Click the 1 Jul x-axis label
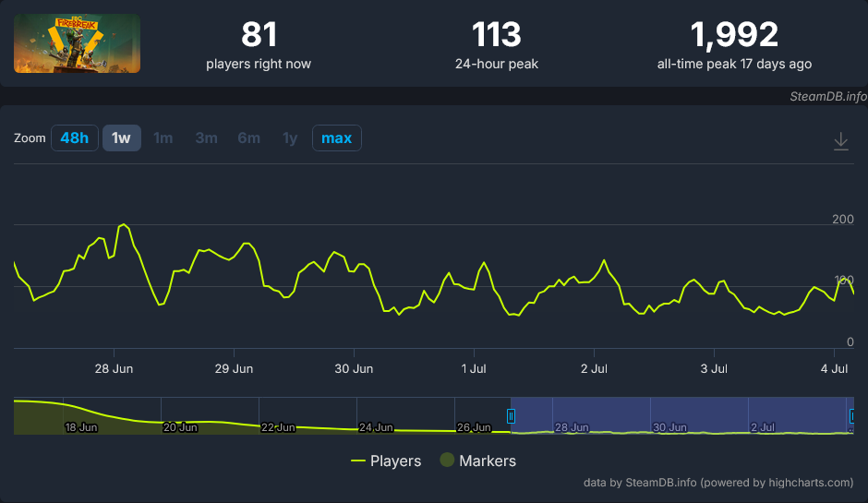This screenshot has width=868, height=503. [x=474, y=368]
